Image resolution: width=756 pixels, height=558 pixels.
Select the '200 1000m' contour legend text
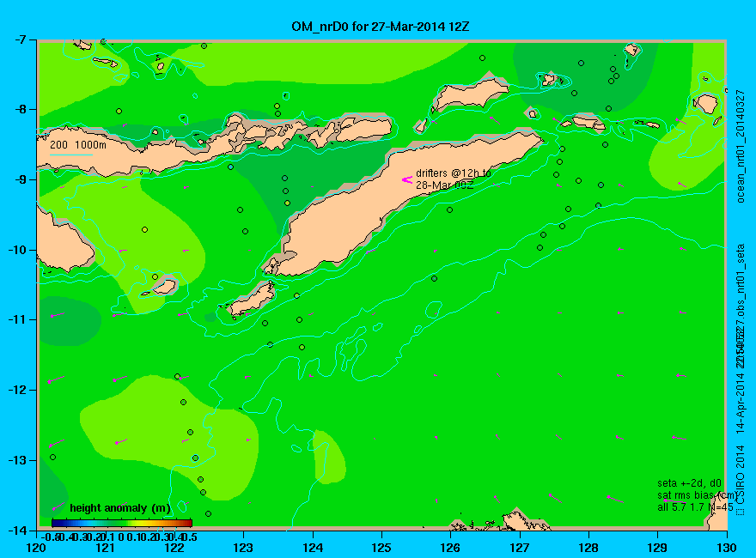point(78,144)
